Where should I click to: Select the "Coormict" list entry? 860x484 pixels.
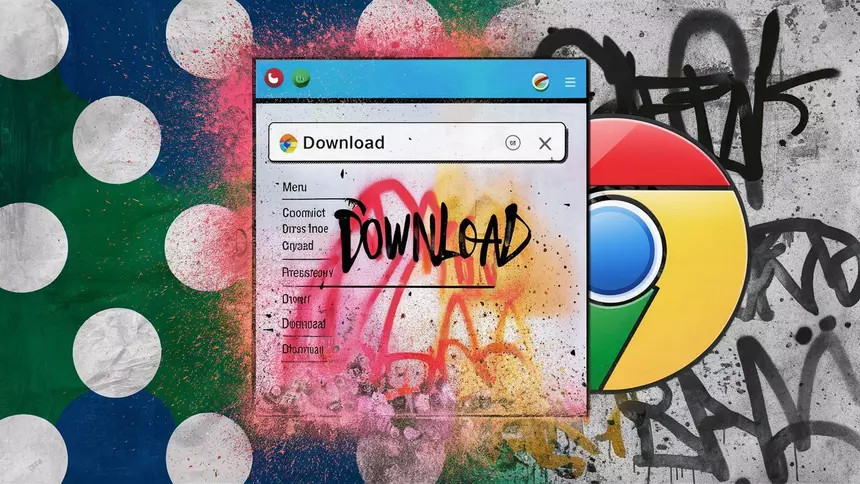coord(304,212)
